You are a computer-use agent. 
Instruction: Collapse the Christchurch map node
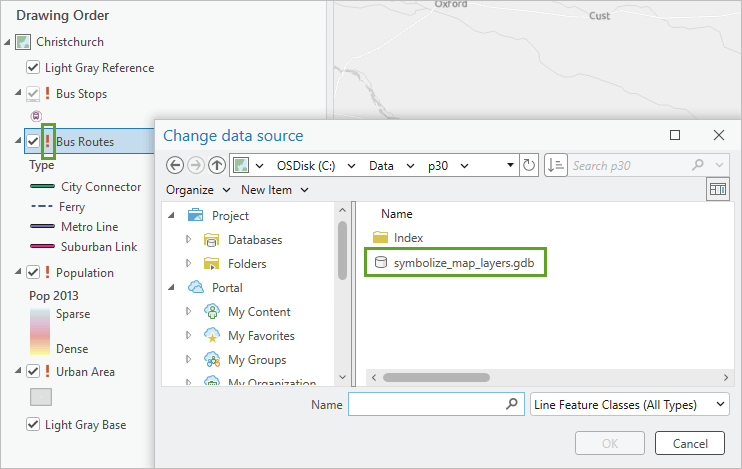[7, 42]
